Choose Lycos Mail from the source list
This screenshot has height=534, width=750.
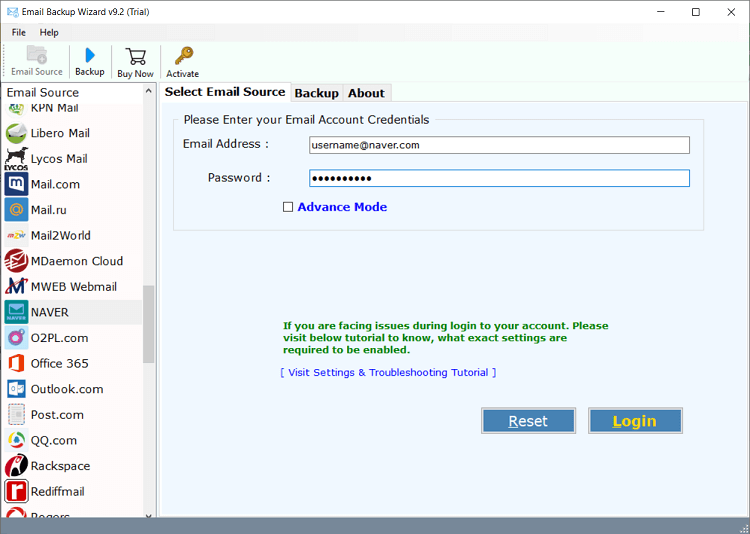(58, 159)
